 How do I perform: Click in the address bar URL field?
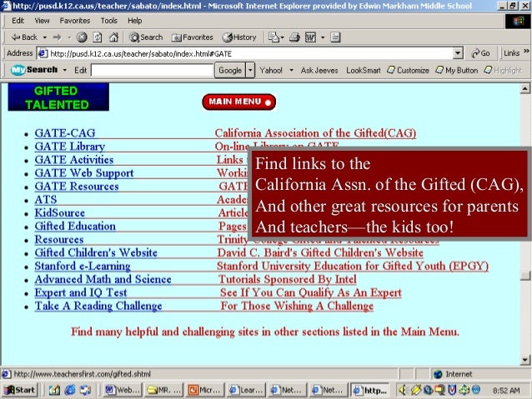pos(249,53)
